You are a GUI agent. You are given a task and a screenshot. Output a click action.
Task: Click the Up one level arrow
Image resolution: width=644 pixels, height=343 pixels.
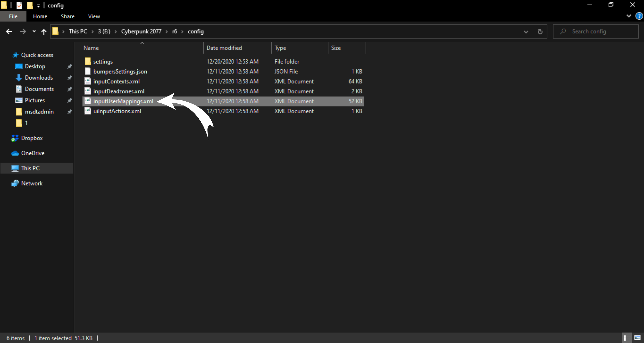click(x=44, y=31)
